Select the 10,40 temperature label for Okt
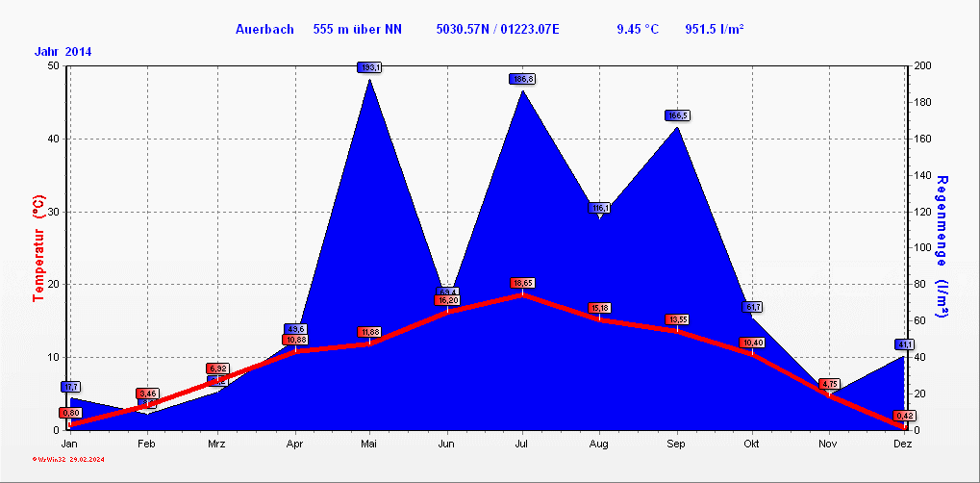The height and width of the screenshot is (483, 980). coord(751,343)
